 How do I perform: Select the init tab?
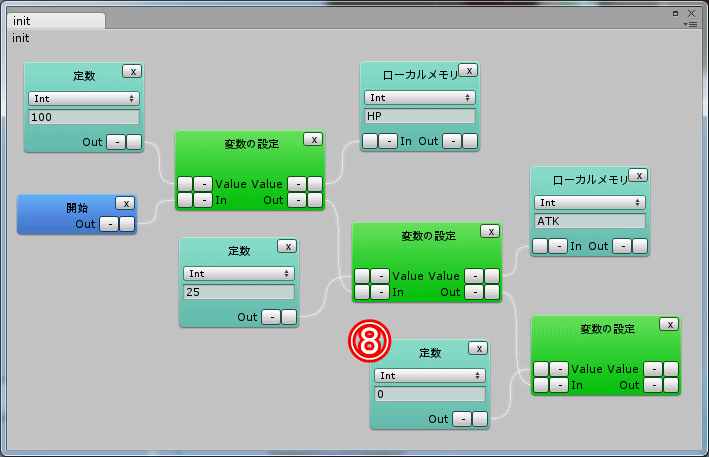(56, 21)
